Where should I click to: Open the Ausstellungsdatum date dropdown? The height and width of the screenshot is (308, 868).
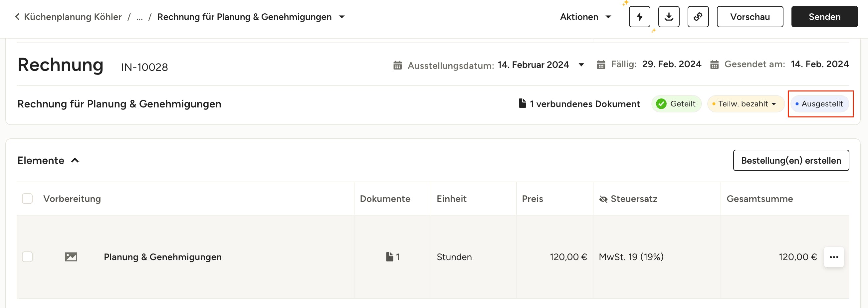[x=581, y=65]
